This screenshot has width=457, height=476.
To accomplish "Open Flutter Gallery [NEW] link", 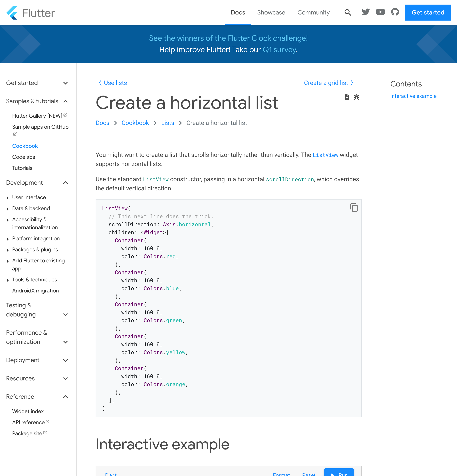I will coord(37,116).
